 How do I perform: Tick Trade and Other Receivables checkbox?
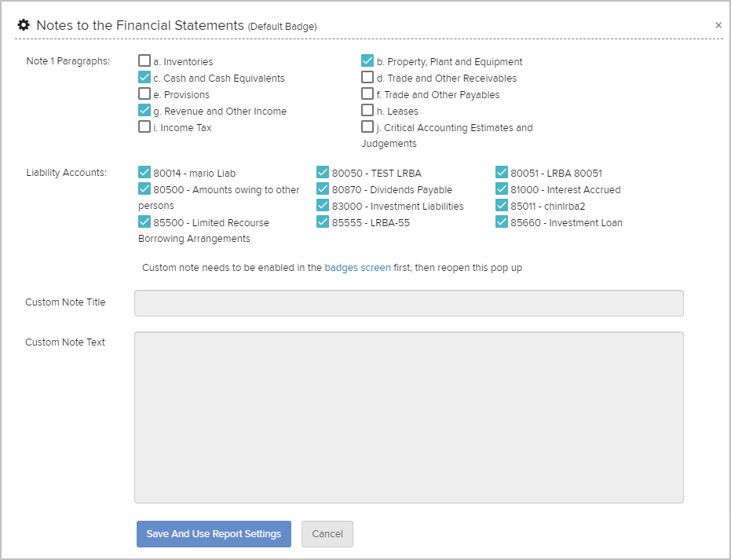367,78
